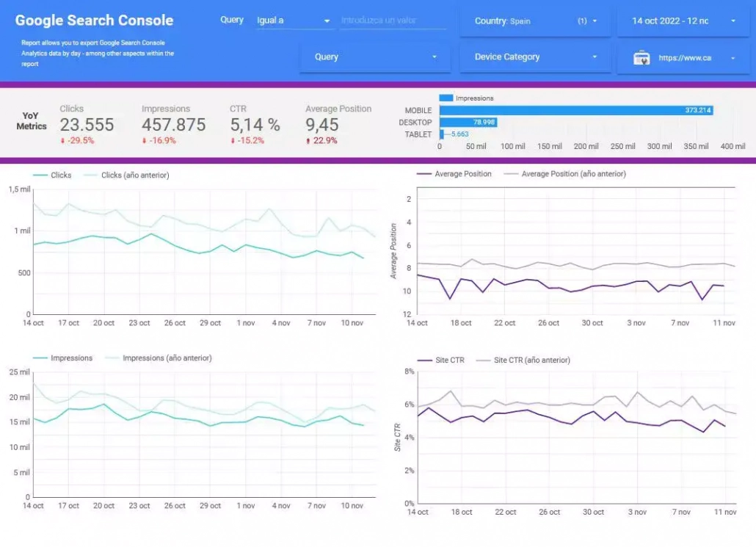Select the CTR scorecard value 5,14 %

[255, 125]
